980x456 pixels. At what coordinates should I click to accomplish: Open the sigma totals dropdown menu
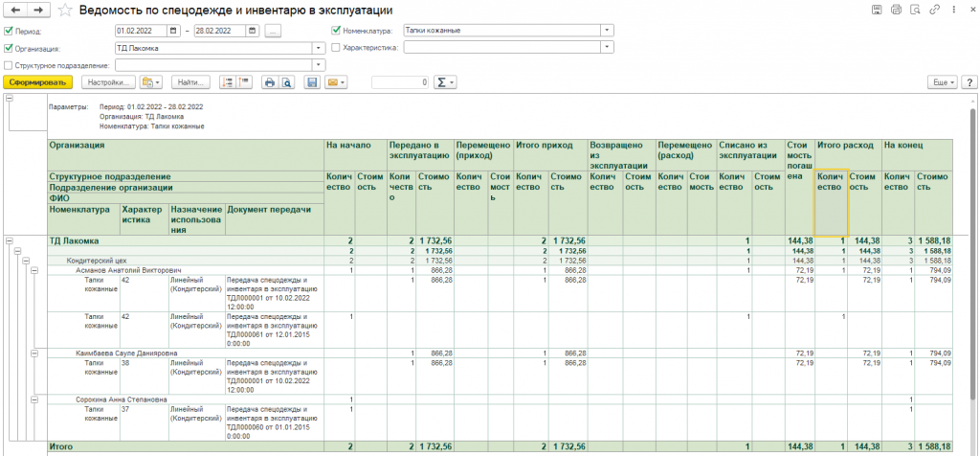(x=446, y=82)
